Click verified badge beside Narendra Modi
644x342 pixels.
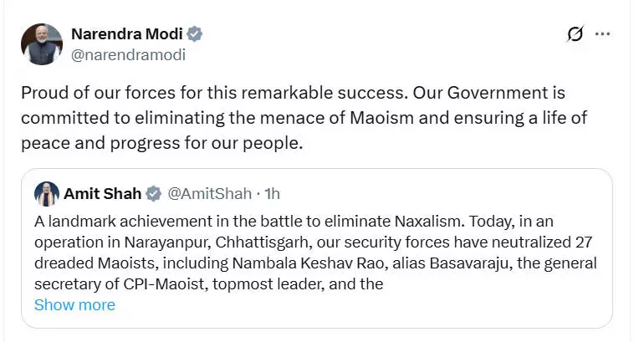tap(195, 35)
